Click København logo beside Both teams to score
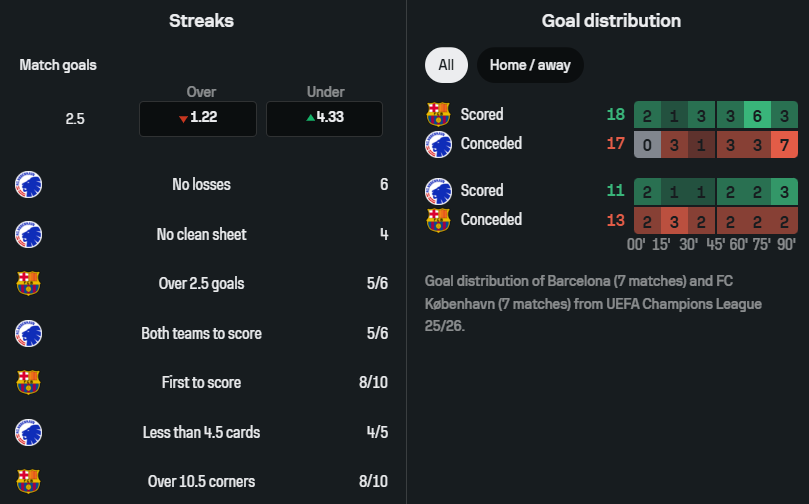Image resolution: width=809 pixels, height=504 pixels. (x=28, y=333)
